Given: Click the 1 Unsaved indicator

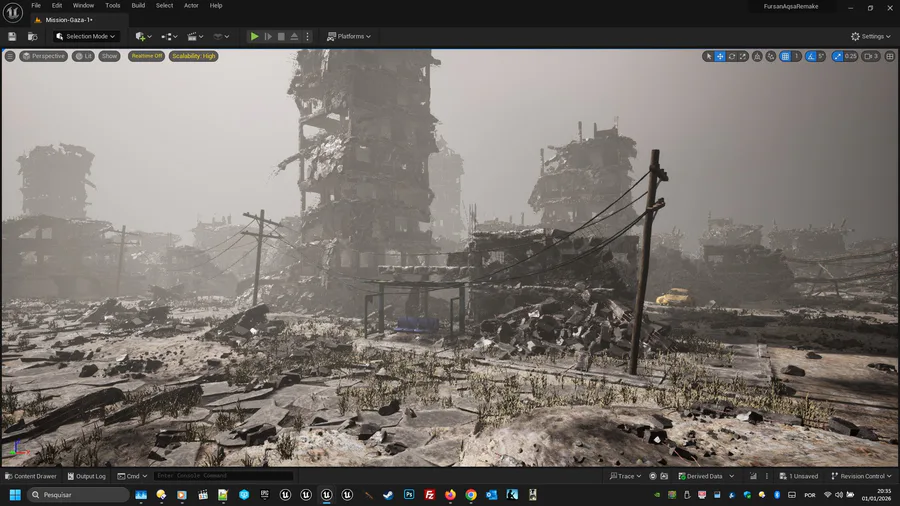Looking at the screenshot, I should 798,476.
